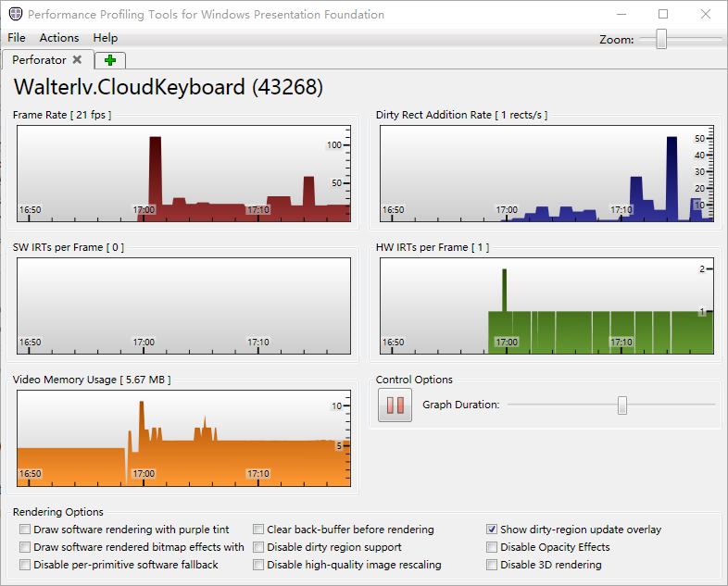Select the Perforator tab
Image resolution: width=728 pixels, height=586 pixels.
tap(39, 60)
